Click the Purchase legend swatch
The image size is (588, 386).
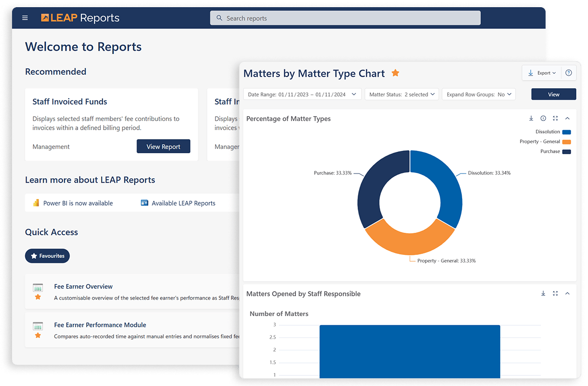566,151
